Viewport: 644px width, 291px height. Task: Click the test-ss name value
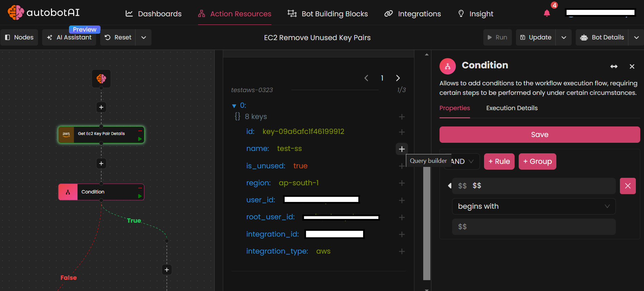(289, 149)
